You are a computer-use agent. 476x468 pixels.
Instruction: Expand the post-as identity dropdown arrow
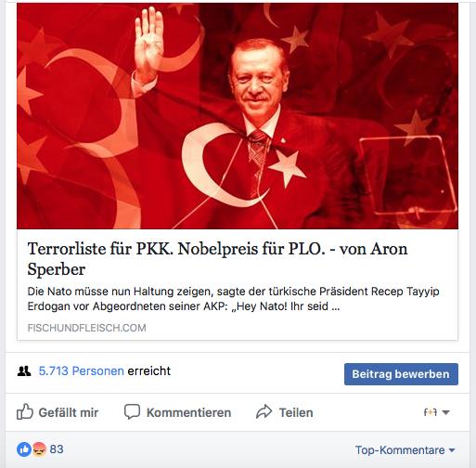(x=445, y=412)
